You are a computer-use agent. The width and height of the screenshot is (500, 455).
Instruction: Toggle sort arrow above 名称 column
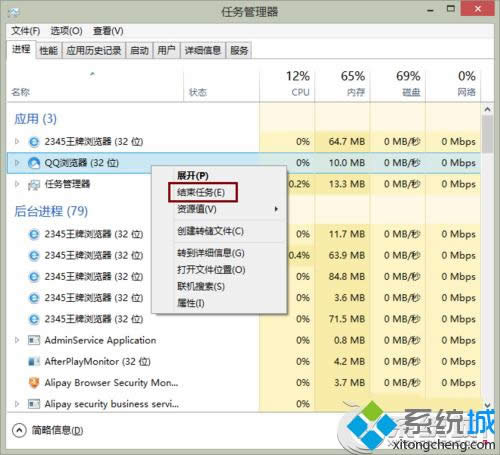(x=92, y=74)
